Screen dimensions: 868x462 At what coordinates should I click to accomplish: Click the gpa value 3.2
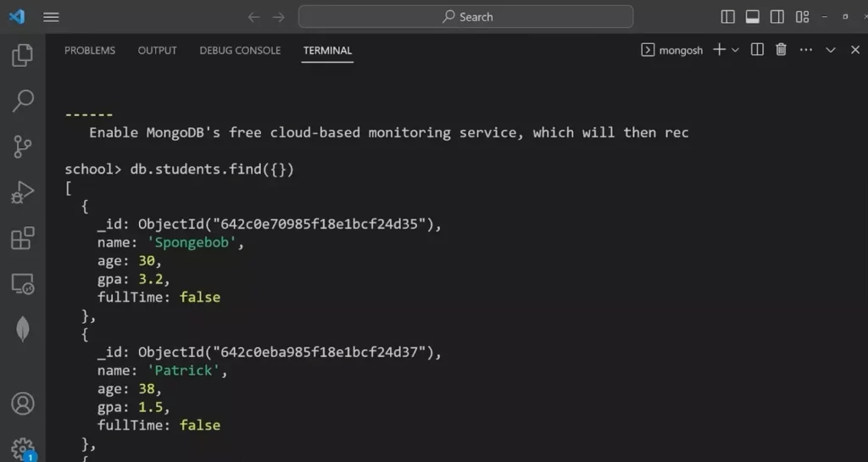[x=151, y=279]
